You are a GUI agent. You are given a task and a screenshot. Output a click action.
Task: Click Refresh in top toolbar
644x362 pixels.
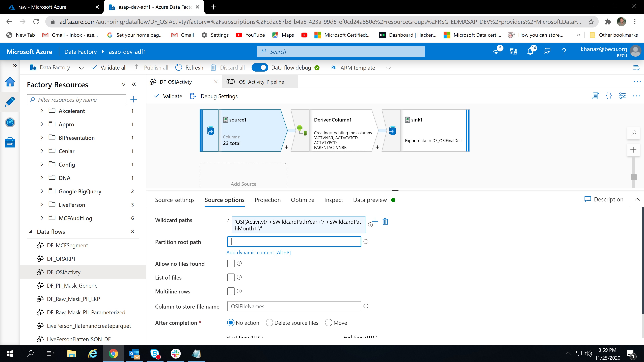coord(189,67)
